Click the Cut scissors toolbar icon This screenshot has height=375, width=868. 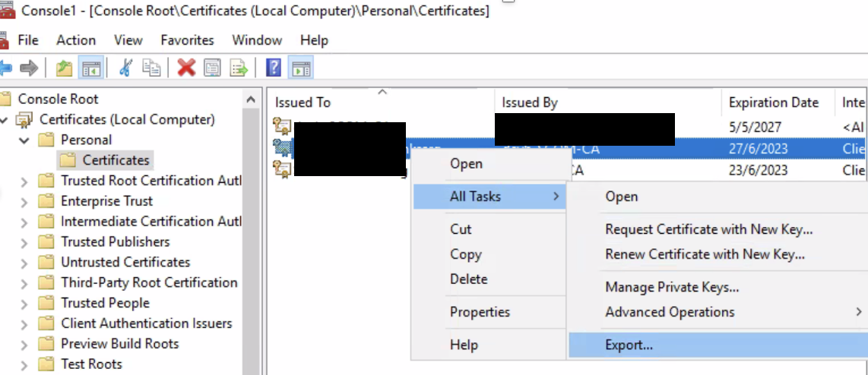pyautogui.click(x=126, y=68)
